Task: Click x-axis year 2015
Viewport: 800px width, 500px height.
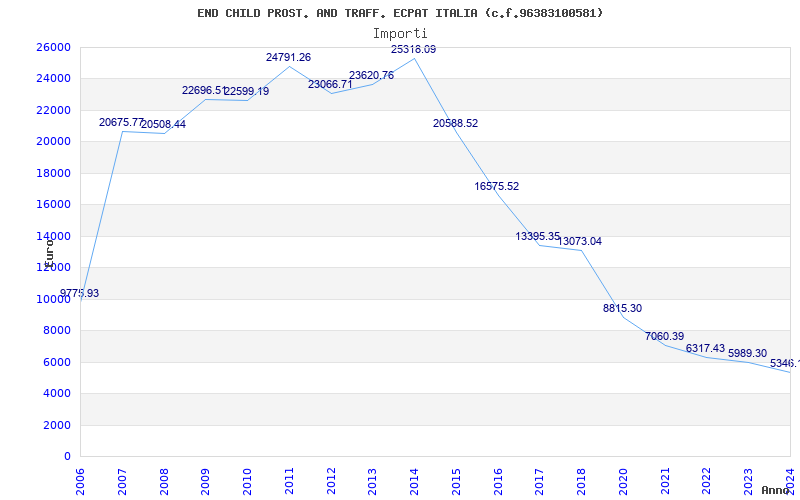Action: click(457, 482)
